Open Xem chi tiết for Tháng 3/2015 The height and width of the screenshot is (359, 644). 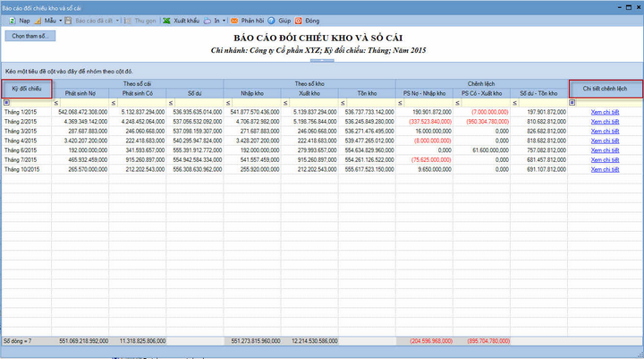(605, 132)
